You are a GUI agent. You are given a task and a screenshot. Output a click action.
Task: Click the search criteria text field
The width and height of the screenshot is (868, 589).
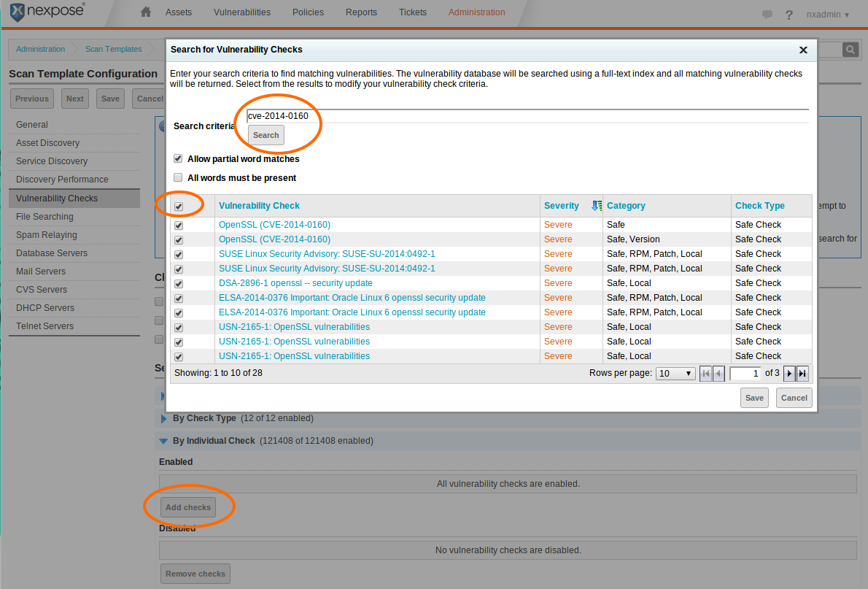[x=527, y=116]
